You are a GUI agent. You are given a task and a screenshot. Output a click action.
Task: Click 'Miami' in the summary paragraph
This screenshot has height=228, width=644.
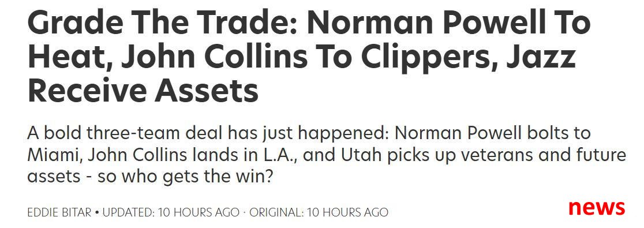click(x=52, y=155)
